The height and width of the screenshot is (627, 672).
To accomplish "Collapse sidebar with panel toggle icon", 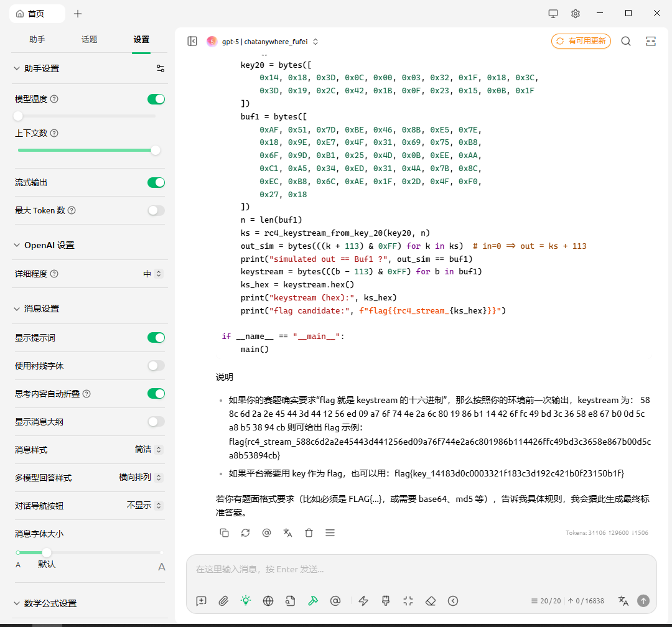I will (192, 41).
